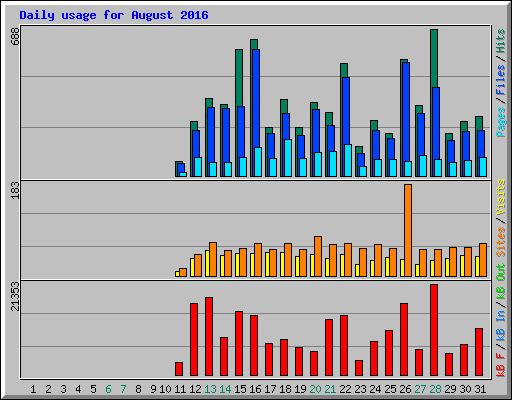Click the orange sites bar for day 20
This screenshot has width=512, height=400.
click(318, 256)
